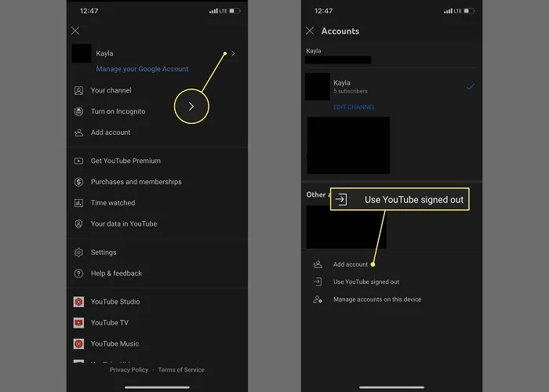Tap the dollar sign Purchases icon

(x=78, y=182)
